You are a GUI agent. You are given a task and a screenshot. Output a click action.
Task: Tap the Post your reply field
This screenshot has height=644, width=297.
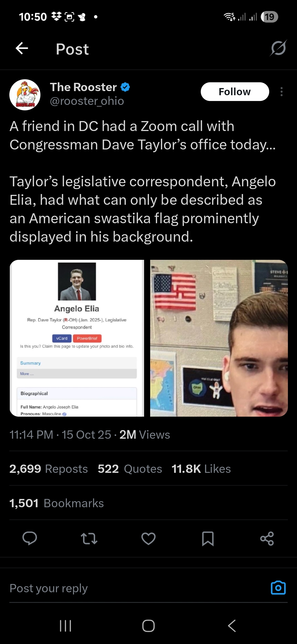click(x=137, y=588)
